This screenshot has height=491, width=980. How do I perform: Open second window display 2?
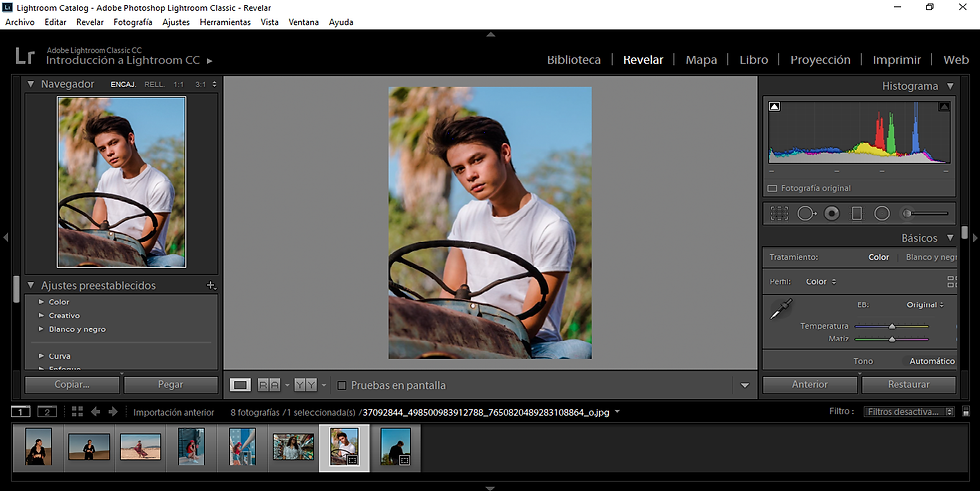pos(47,412)
